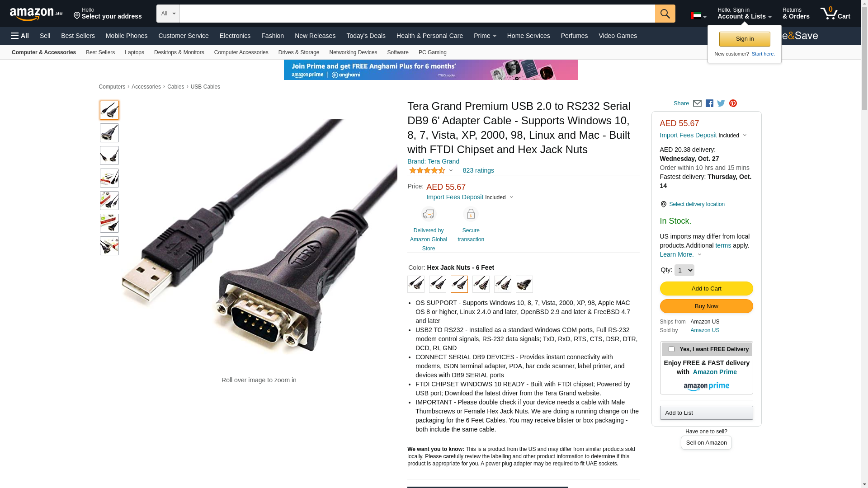Open the 823 ratings link
This screenshot has width=868, height=488.
(478, 170)
